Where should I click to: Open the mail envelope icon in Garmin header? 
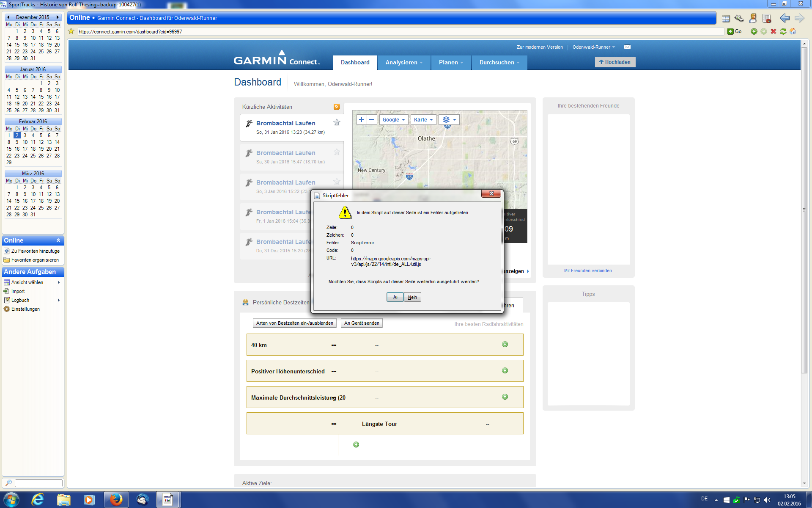click(x=627, y=47)
